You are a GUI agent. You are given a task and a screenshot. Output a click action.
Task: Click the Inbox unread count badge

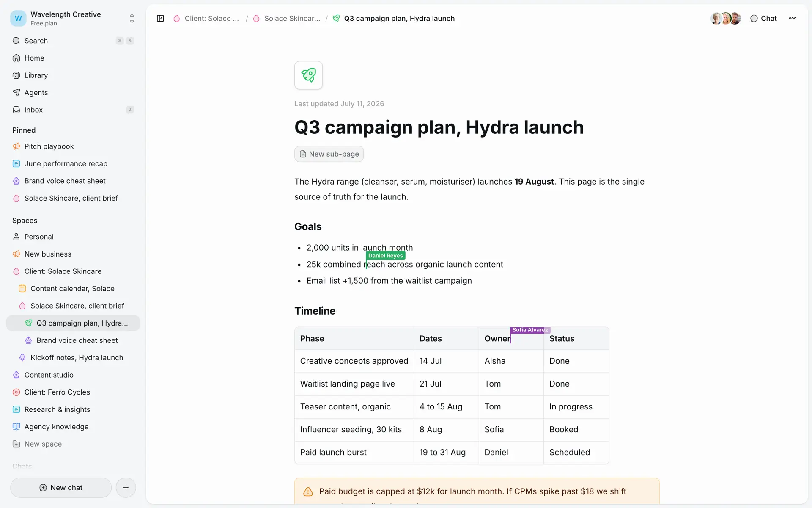pyautogui.click(x=130, y=110)
